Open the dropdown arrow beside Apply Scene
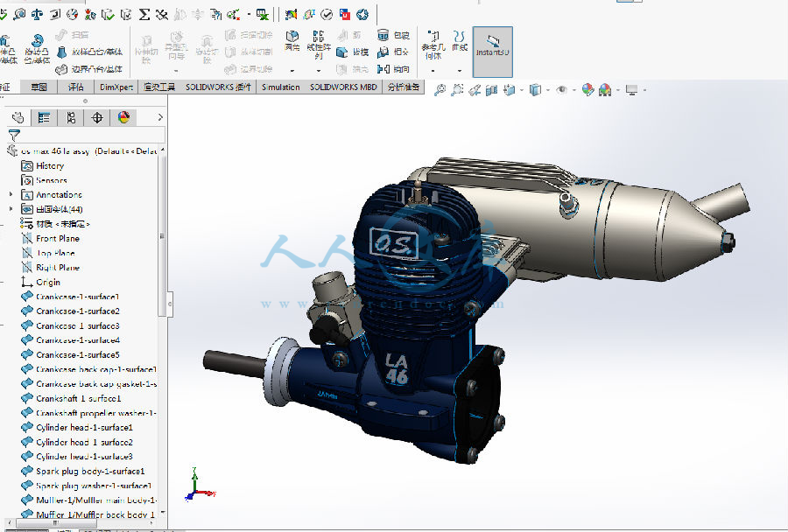Screen dimensions: 788x532 (x=618, y=90)
